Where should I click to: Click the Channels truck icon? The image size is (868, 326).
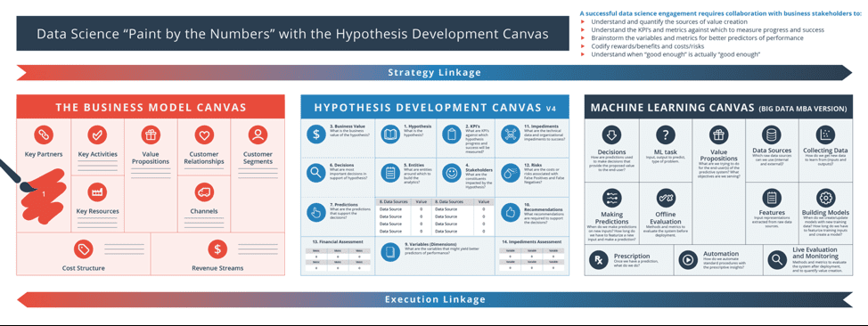[x=203, y=192]
